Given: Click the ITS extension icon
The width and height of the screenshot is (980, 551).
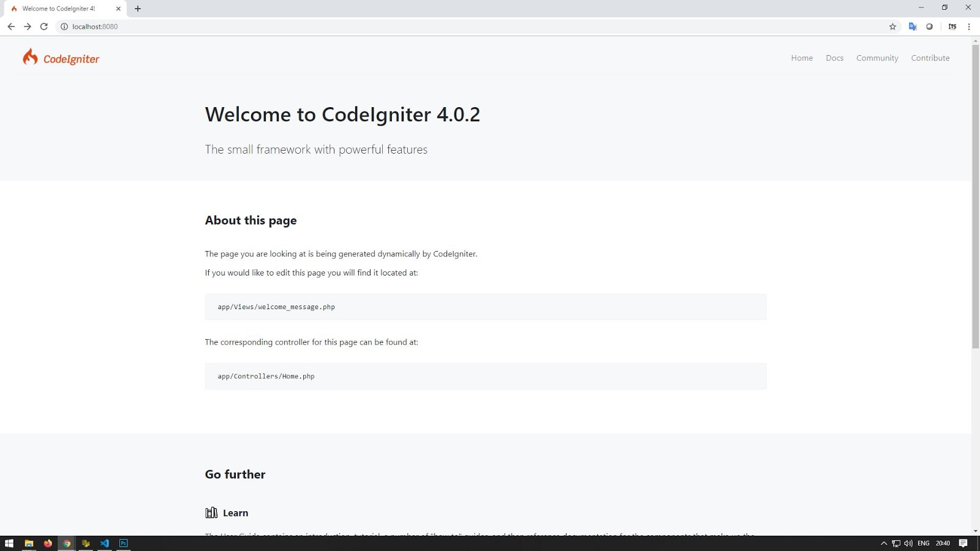Looking at the screenshot, I should pos(952,26).
